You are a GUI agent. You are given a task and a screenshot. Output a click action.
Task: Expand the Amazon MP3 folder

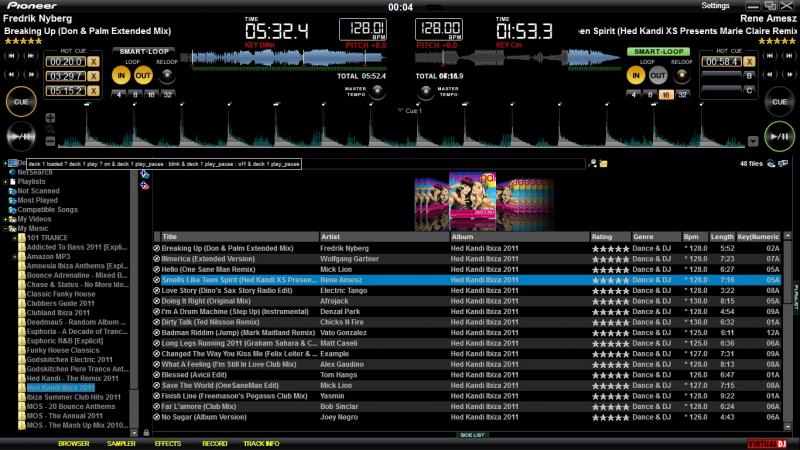pos(15,257)
